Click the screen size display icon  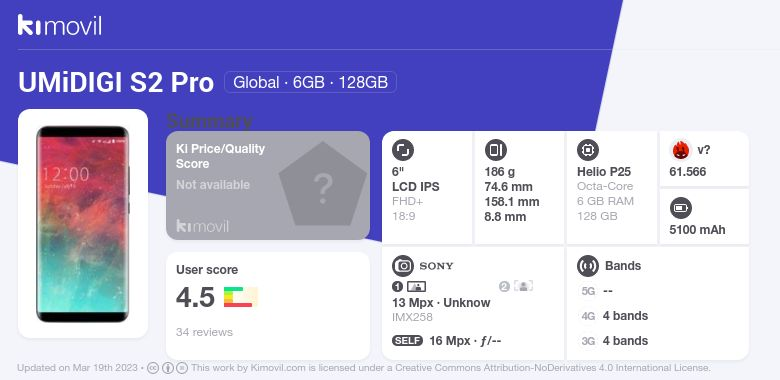point(403,150)
